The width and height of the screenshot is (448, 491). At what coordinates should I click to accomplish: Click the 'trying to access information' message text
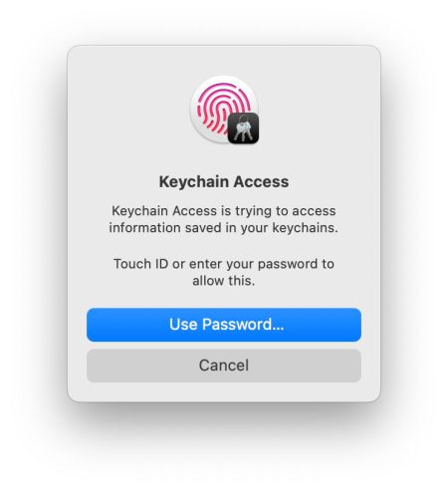[224, 219]
